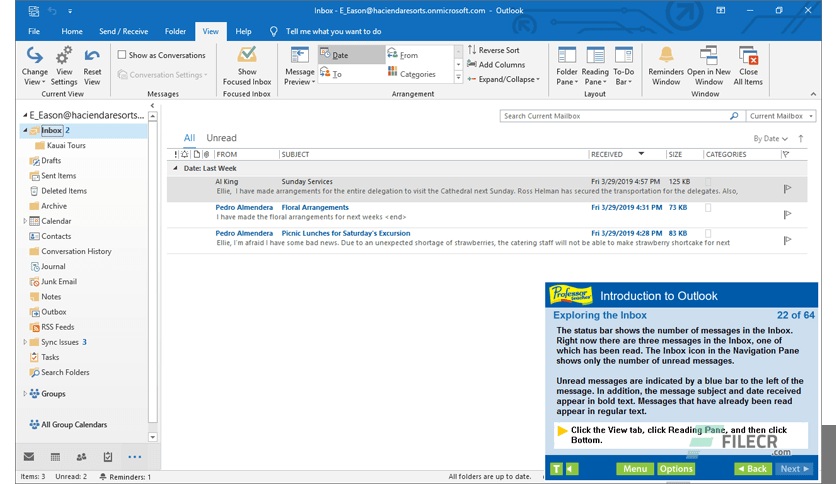Image resolution: width=836 pixels, height=484 pixels.
Task: Open the File tab
Action: click(x=34, y=31)
